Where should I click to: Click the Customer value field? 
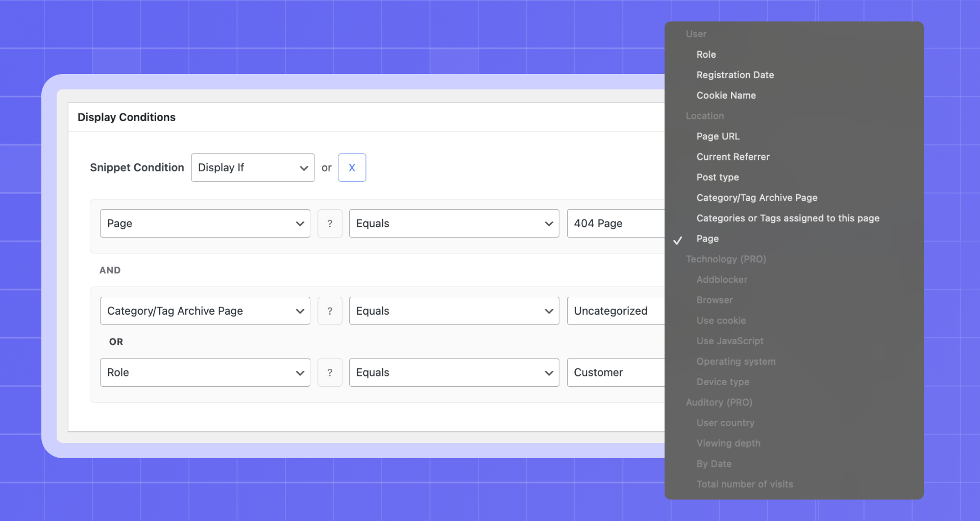tap(615, 372)
